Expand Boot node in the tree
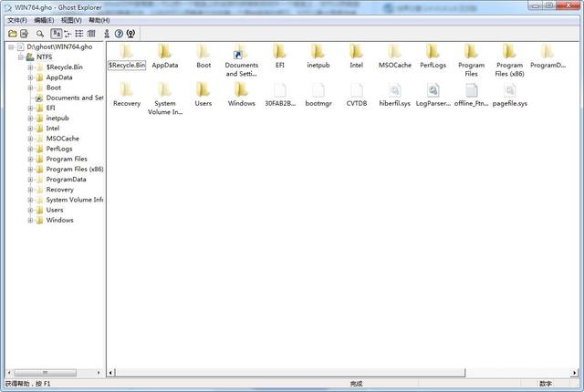Viewport: 584px width, 392px height. tap(30, 88)
